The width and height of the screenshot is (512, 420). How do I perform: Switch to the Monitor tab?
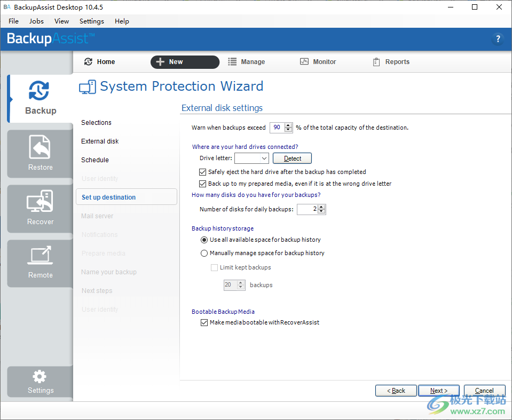point(318,62)
